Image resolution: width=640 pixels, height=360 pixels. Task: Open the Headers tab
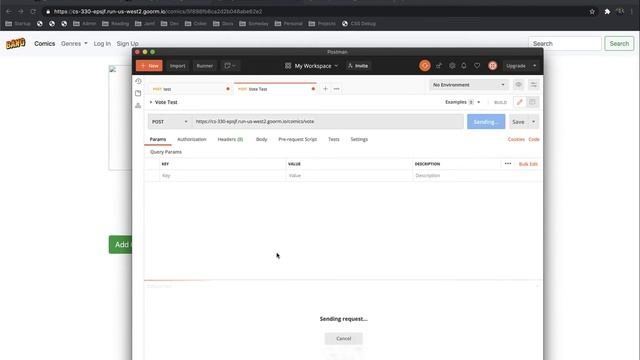(x=230, y=139)
